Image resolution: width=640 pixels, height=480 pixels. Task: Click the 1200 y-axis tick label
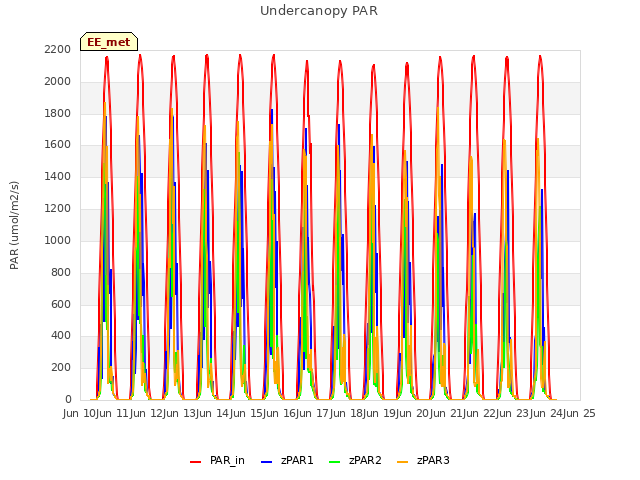click(58, 209)
